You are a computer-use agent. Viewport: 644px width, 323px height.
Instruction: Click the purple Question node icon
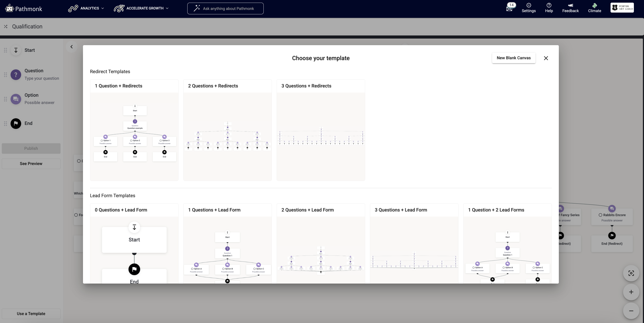coord(16,74)
